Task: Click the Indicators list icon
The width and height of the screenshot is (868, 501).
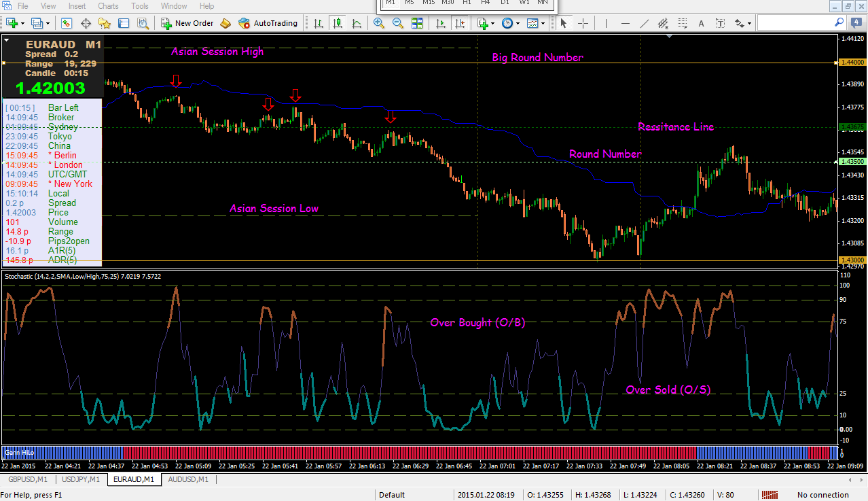Action: click(482, 23)
